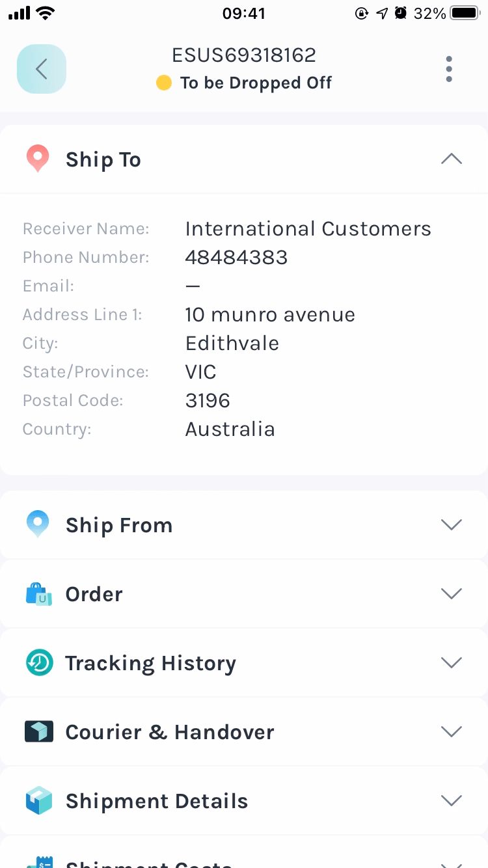Tap the Order shopping bag icon

(x=38, y=594)
